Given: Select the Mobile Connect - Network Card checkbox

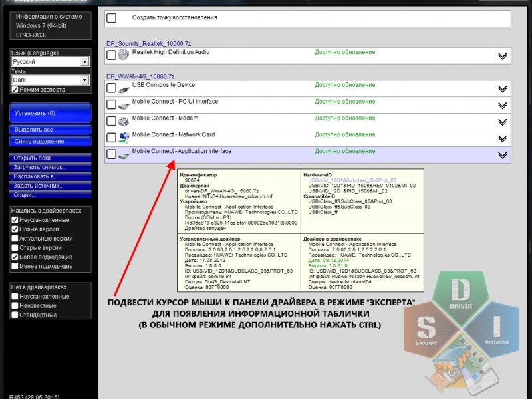Looking at the screenshot, I should pyautogui.click(x=111, y=138).
